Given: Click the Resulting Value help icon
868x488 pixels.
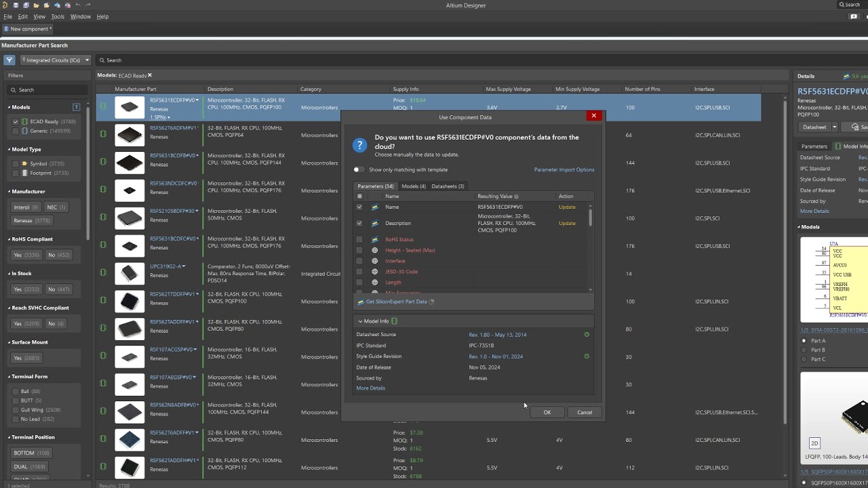Looking at the screenshot, I should (517, 197).
